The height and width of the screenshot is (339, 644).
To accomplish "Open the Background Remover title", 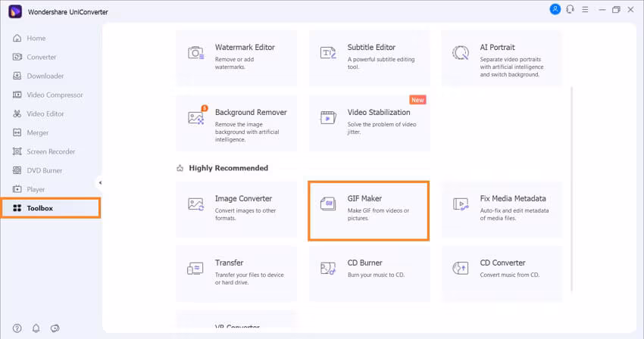I will (251, 112).
